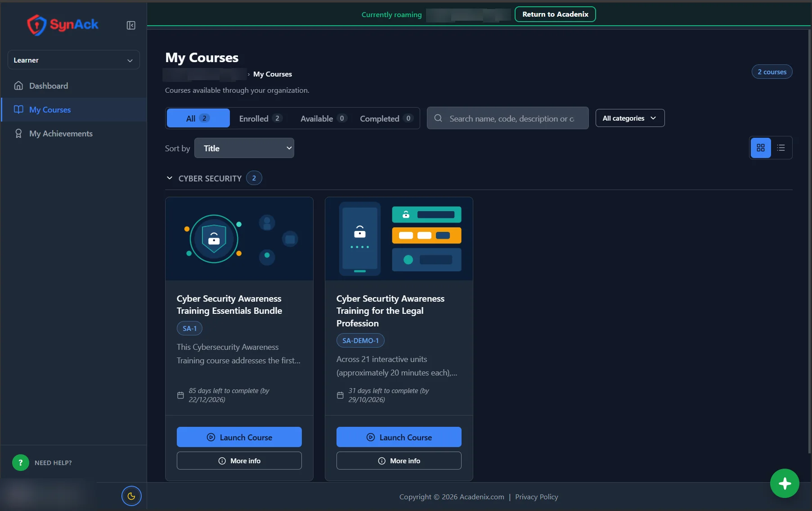812x511 pixels.
Task: Click Return to Acadenix button
Action: 555,14
